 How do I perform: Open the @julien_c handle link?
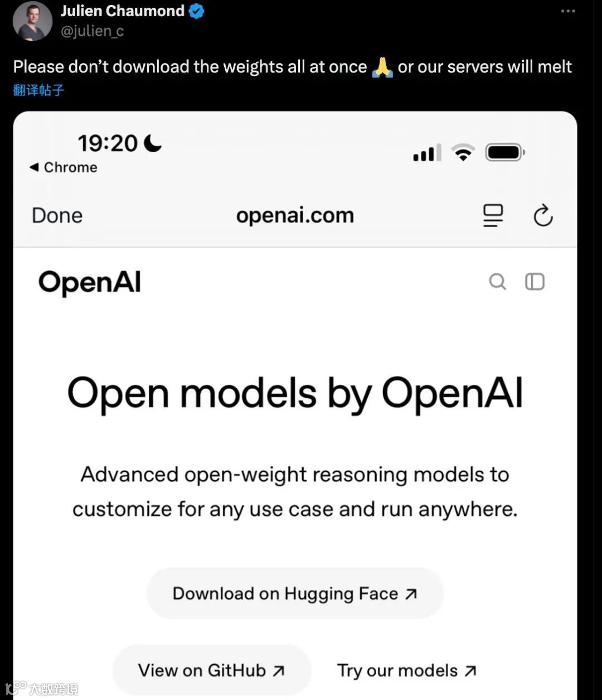point(92,31)
